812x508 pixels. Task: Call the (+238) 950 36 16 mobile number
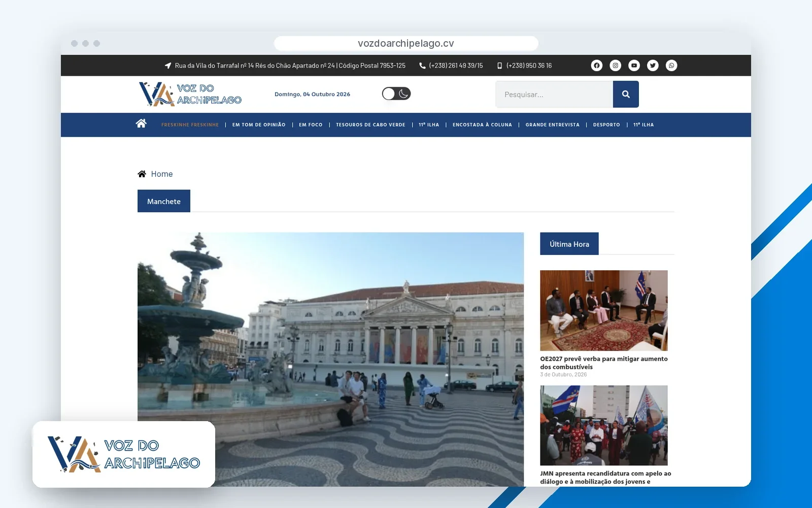point(529,66)
